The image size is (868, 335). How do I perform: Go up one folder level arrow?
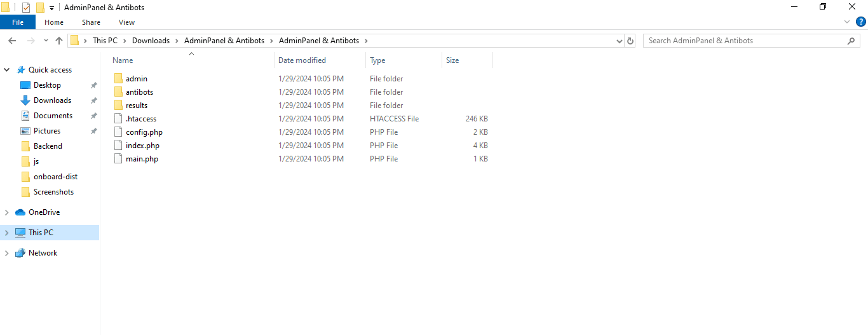(x=59, y=41)
